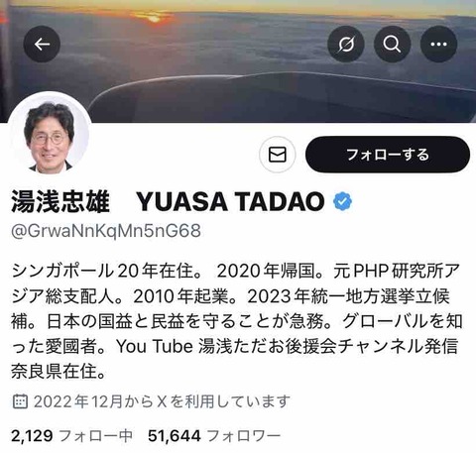Tap the 奈良県在住 line in bio
The height and width of the screenshot is (453, 476).
coord(59,372)
